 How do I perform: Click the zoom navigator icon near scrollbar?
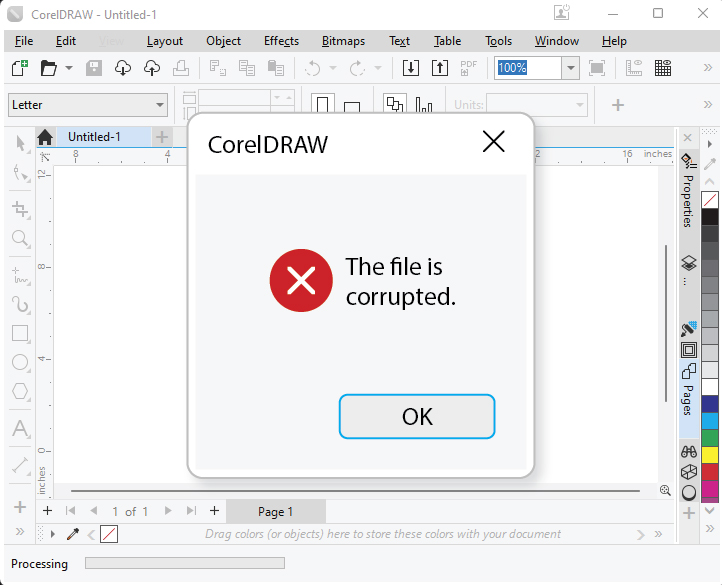tap(665, 490)
